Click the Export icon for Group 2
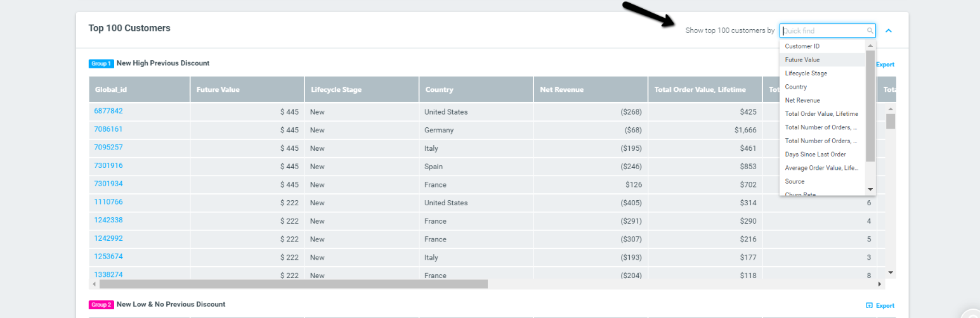Viewport: 980px width, 318px height. [x=870, y=305]
